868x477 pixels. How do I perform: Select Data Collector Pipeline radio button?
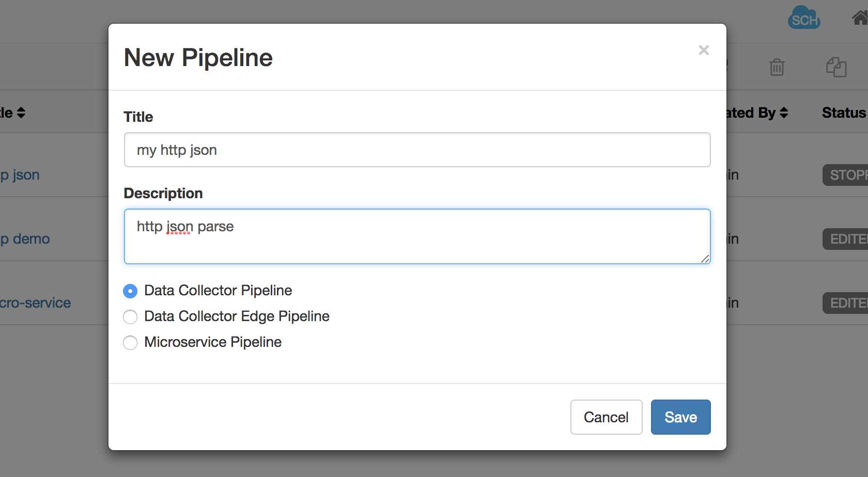coord(130,291)
